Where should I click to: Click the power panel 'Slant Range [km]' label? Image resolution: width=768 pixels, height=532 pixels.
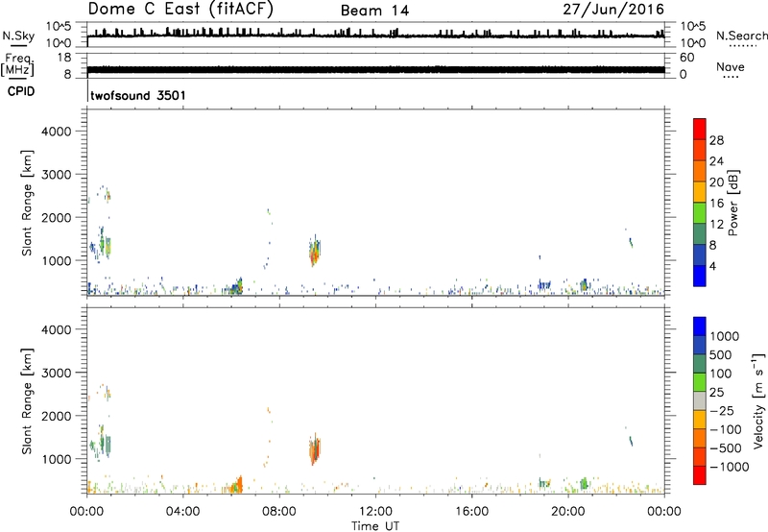[27, 203]
